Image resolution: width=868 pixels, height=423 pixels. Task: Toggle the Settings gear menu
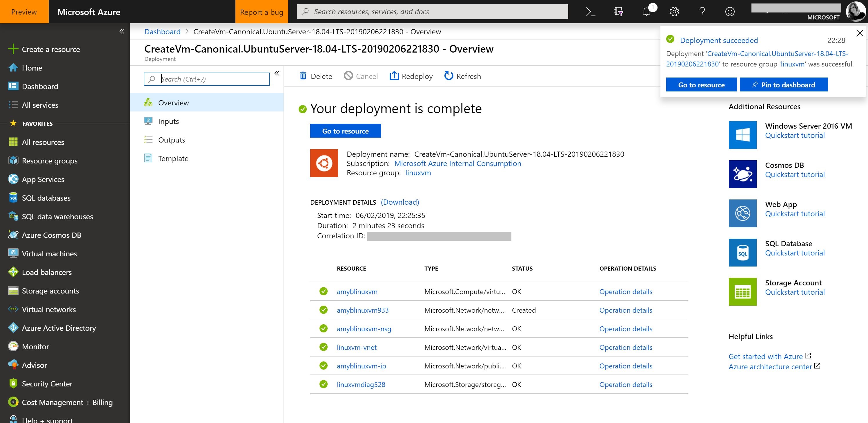(674, 11)
